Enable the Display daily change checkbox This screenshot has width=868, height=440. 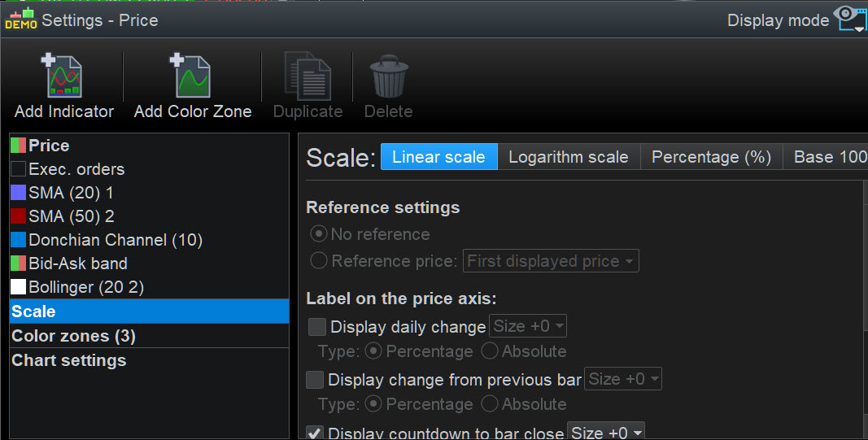(x=317, y=327)
